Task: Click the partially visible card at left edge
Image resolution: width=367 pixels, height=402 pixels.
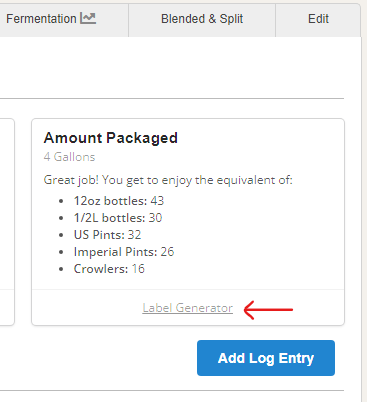Action: click(x=7, y=222)
